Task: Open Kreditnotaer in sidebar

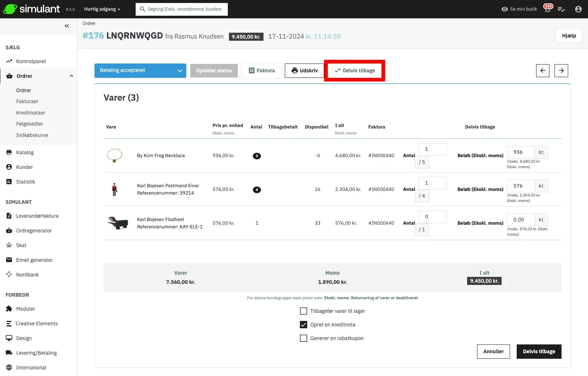Action: (31, 113)
